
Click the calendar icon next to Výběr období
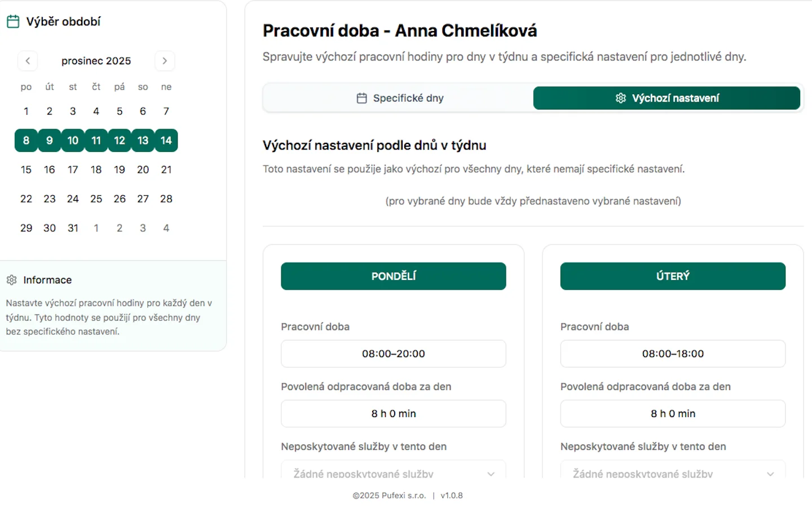coord(12,21)
